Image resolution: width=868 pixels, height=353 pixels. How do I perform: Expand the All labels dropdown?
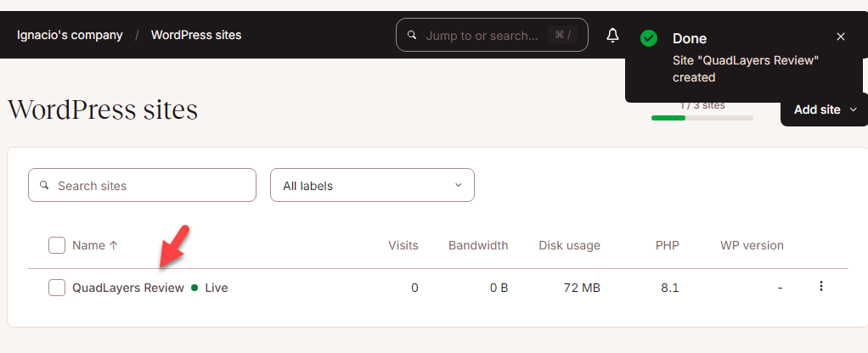pos(371,185)
